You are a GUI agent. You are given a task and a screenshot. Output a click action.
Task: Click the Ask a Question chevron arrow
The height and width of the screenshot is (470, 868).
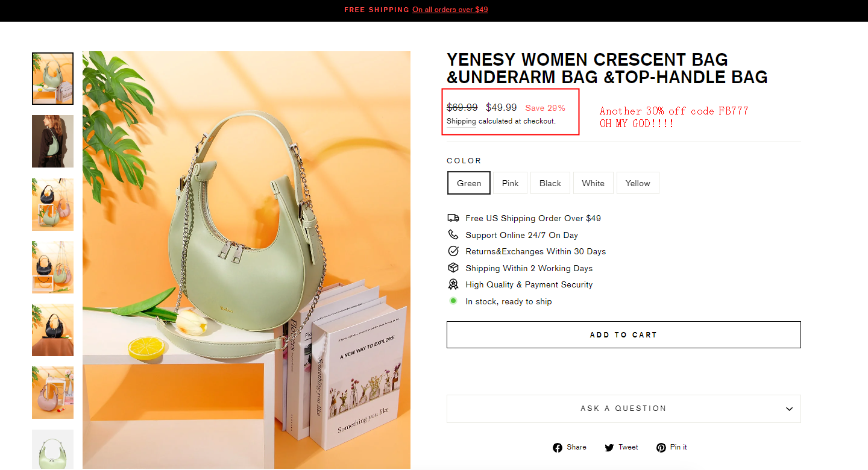click(x=789, y=409)
